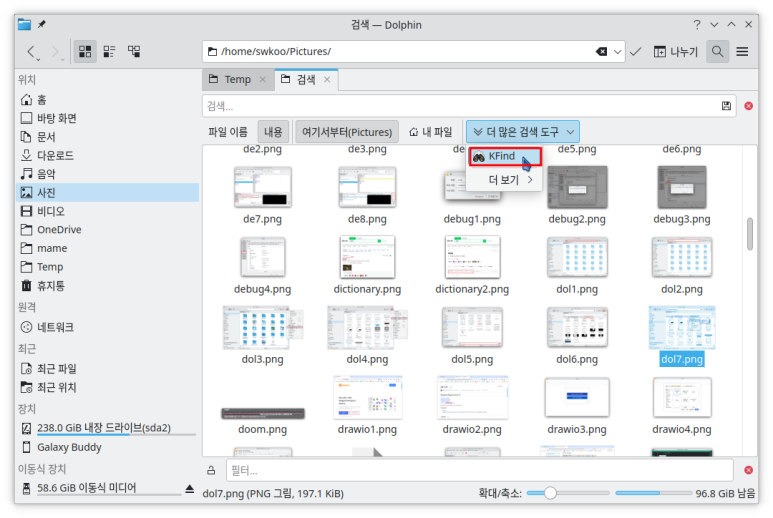Image resolution: width=773 pixels, height=518 pixels.
Task: Close the filter bar with the red icon
Action: [x=748, y=470]
